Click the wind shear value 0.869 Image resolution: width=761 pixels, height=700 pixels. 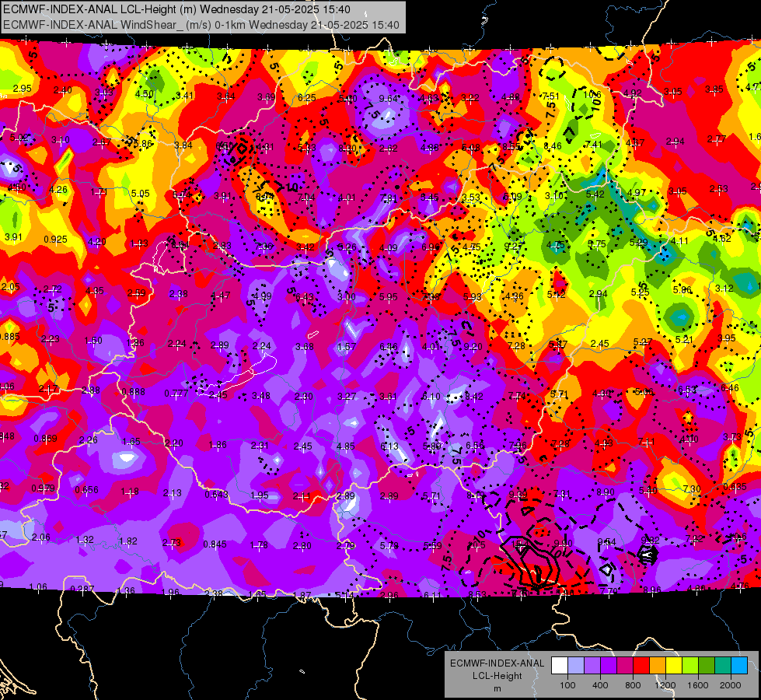tap(46, 438)
